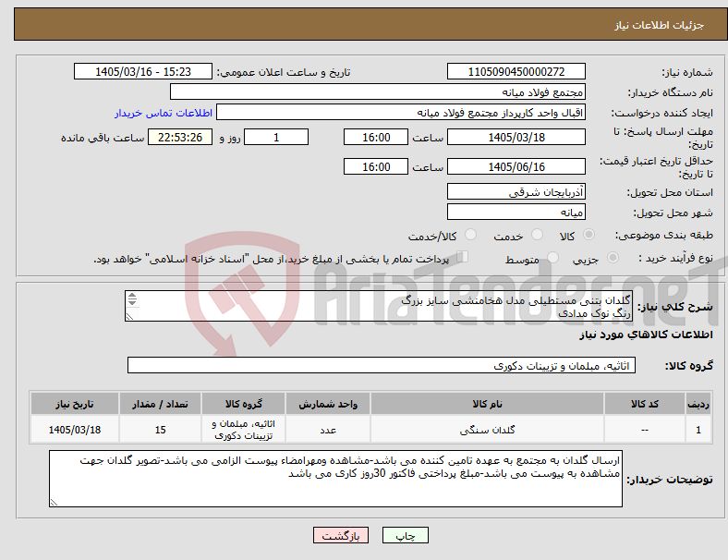The image size is (728, 560).
Task: Click resize handle of توضیحات خریدار textarea
Action: (54, 503)
